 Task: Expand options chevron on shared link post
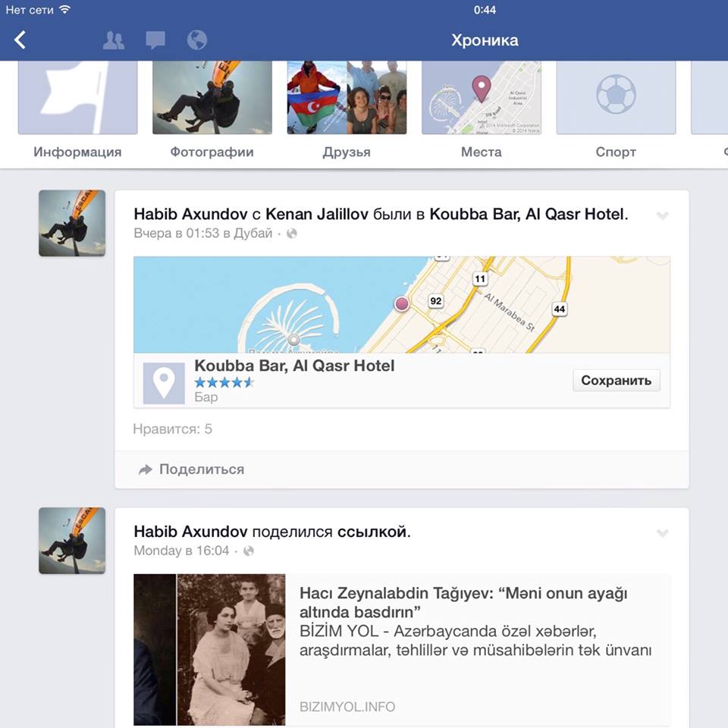[x=663, y=533]
